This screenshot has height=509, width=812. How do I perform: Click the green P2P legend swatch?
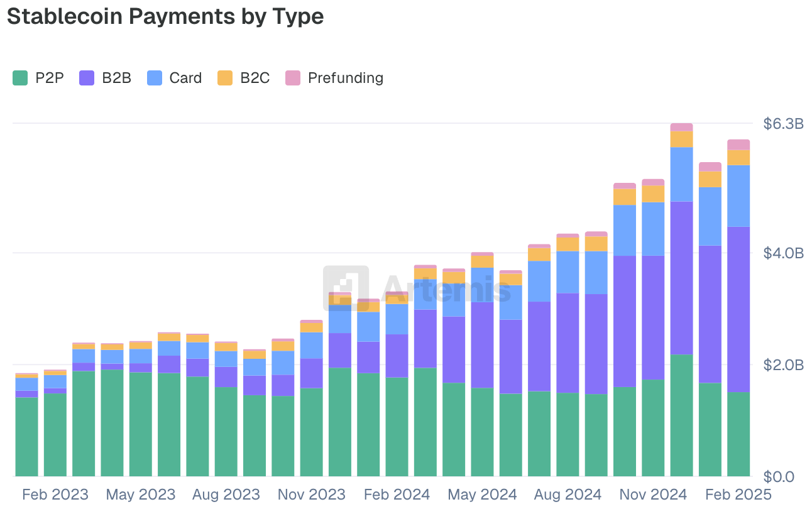19,78
